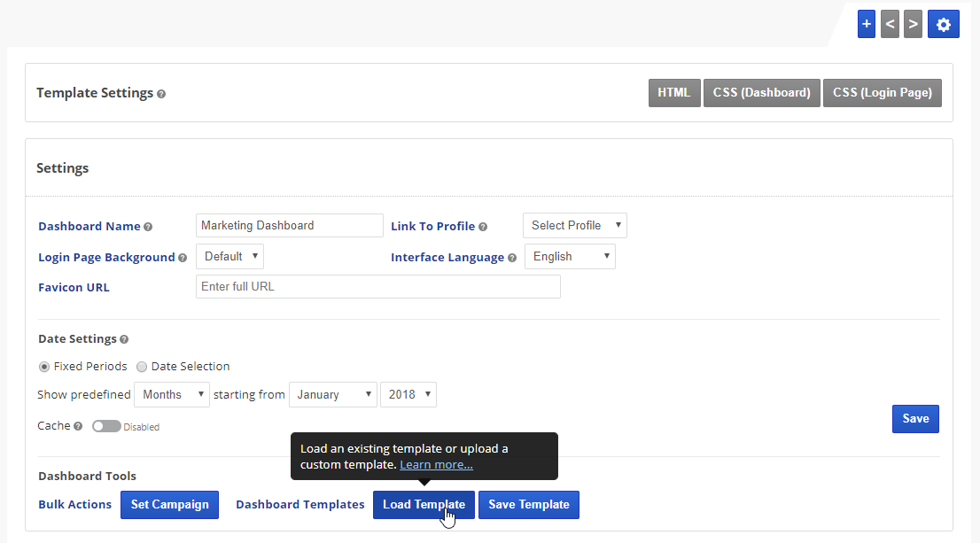Click help icon next to Date Settings
Screen dimensions: 980x543
[124, 339]
